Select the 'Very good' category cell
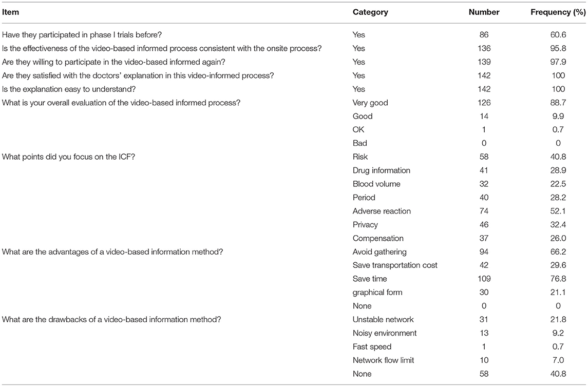This screenshot has width=588, height=387. pos(370,103)
